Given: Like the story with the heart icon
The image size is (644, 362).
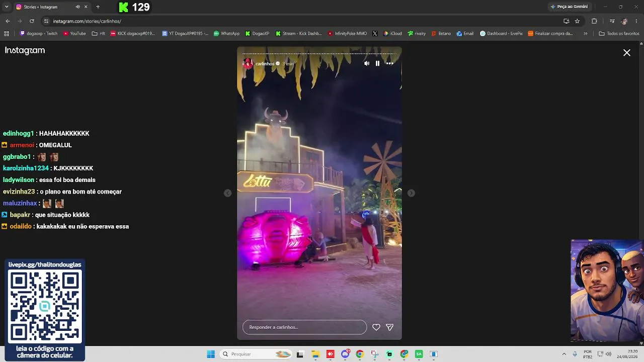Looking at the screenshot, I should click(x=376, y=327).
